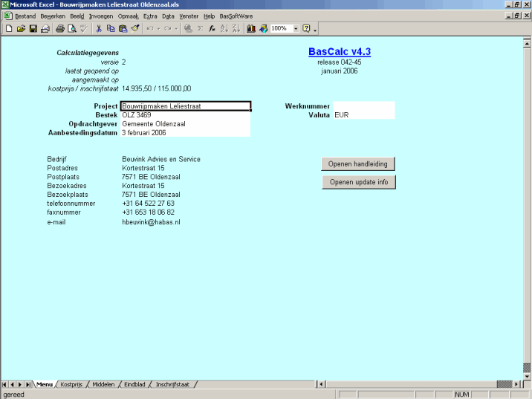This screenshot has width=532, height=399.
Task: Click the Cut scissors icon
Action: click(x=100, y=28)
